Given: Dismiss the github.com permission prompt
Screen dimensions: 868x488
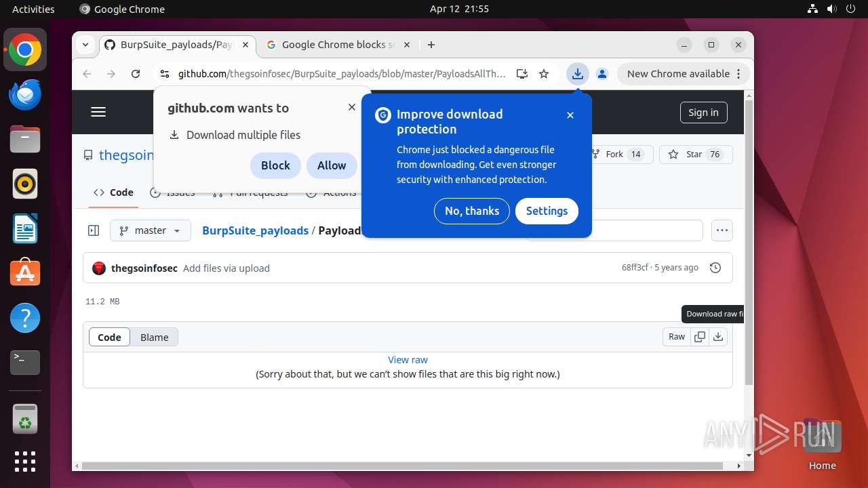Looking at the screenshot, I should 351,107.
